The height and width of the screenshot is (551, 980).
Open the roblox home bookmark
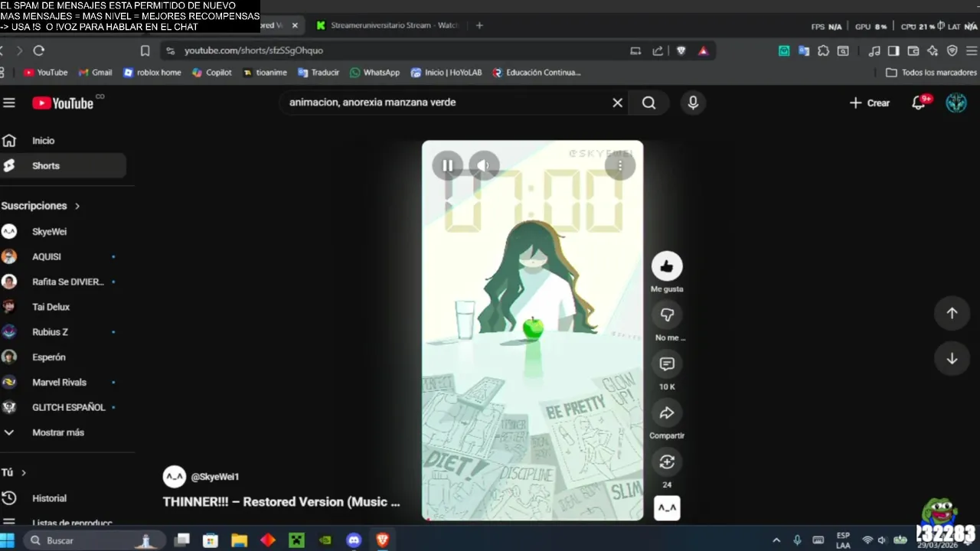click(152, 73)
